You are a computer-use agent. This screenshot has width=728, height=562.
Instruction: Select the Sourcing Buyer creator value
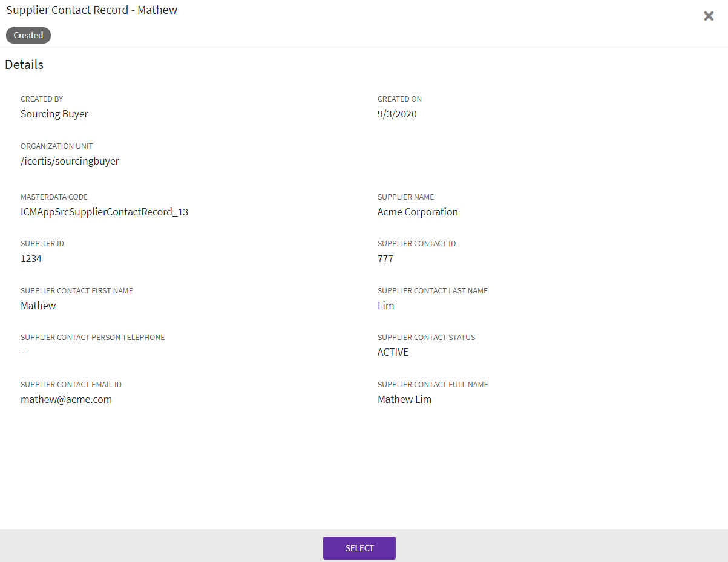point(54,114)
